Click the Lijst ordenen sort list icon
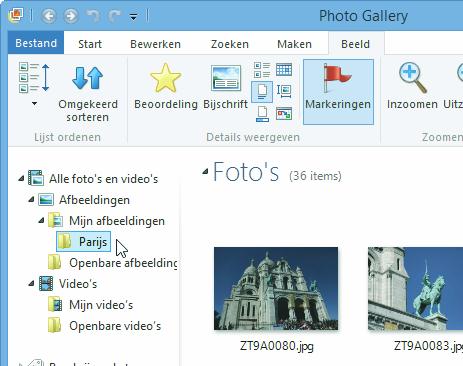This screenshot has height=366, width=463. pyautogui.click(x=34, y=78)
